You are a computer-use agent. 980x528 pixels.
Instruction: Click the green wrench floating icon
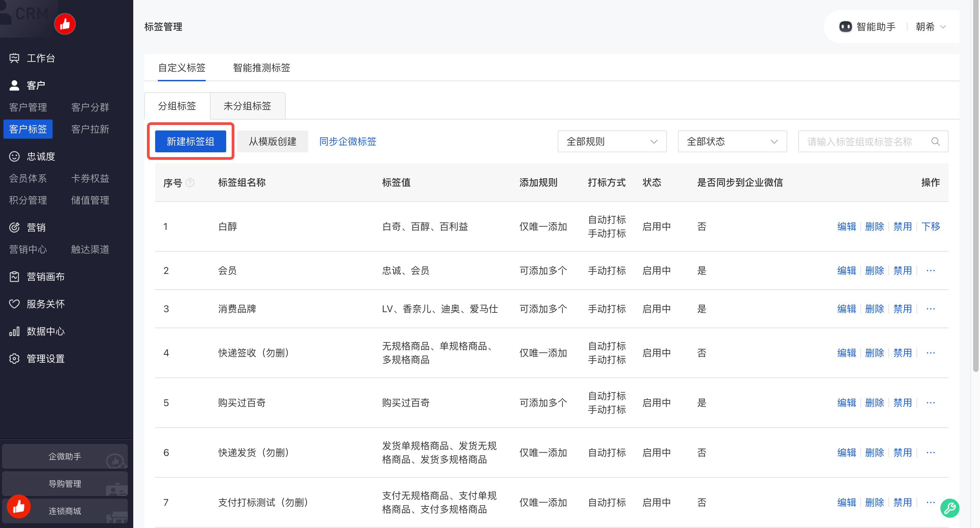pyautogui.click(x=950, y=508)
